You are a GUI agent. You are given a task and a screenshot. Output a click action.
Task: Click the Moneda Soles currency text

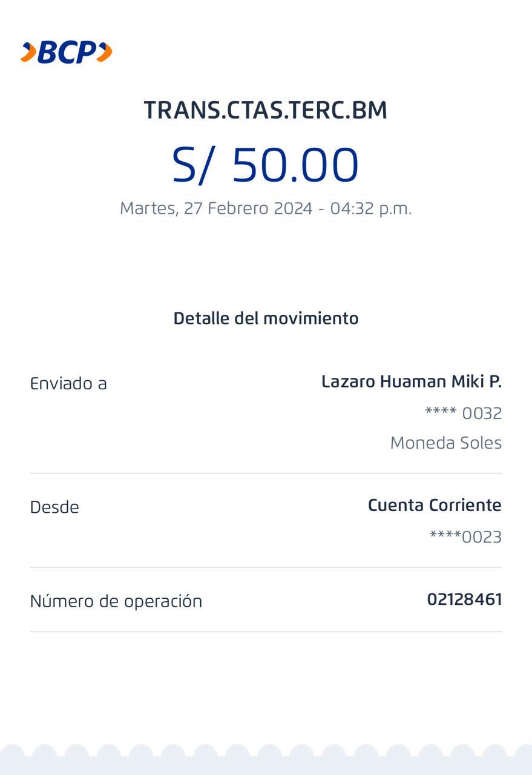(445, 443)
